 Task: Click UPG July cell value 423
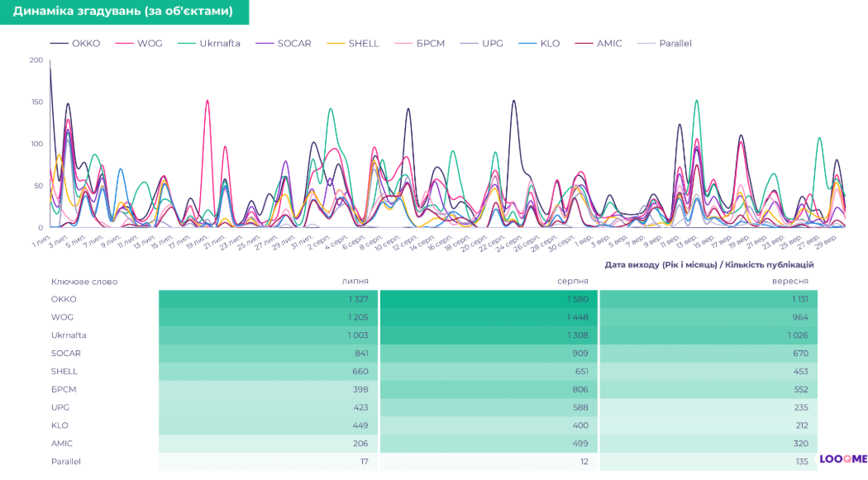(361, 407)
